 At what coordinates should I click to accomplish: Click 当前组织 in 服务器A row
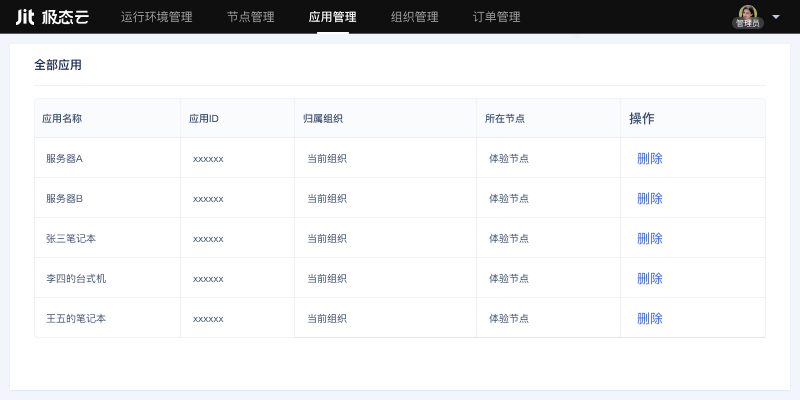(327, 159)
